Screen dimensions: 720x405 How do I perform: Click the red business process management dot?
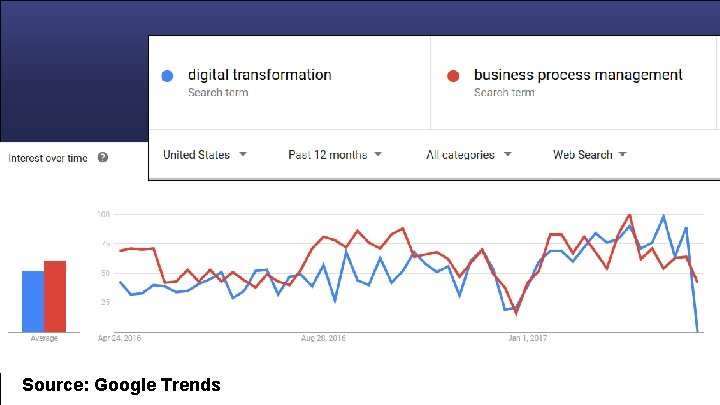[453, 75]
